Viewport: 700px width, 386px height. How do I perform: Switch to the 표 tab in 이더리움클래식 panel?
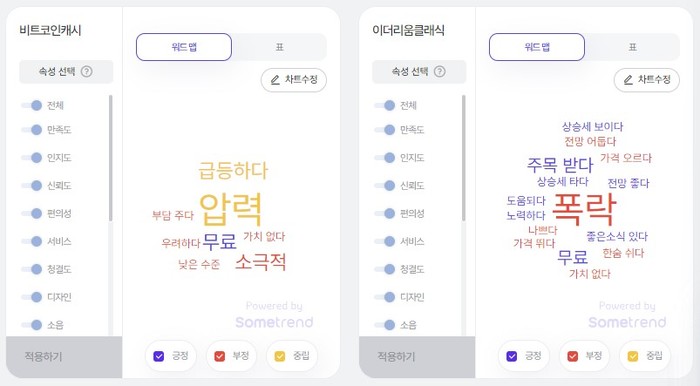pyautogui.click(x=633, y=47)
